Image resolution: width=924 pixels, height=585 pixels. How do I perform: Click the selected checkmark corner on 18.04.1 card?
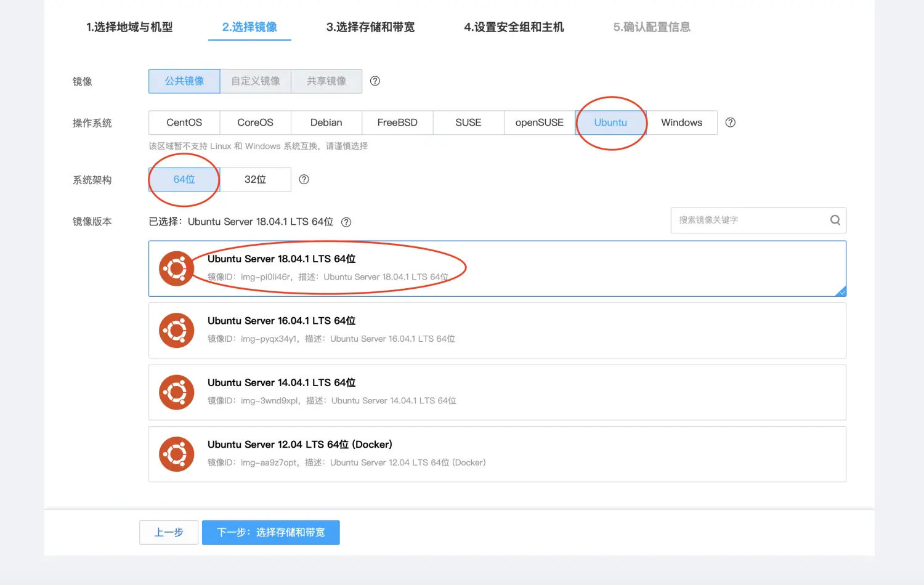[841, 292]
